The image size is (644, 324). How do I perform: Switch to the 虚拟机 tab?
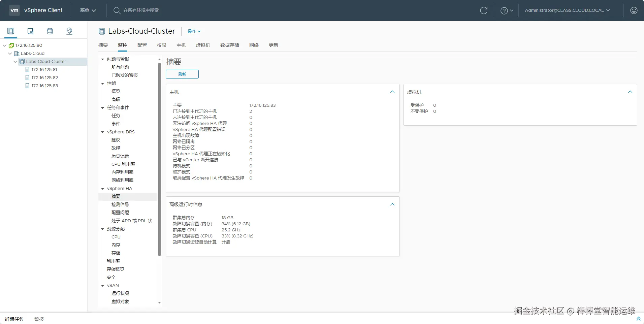tap(203, 45)
